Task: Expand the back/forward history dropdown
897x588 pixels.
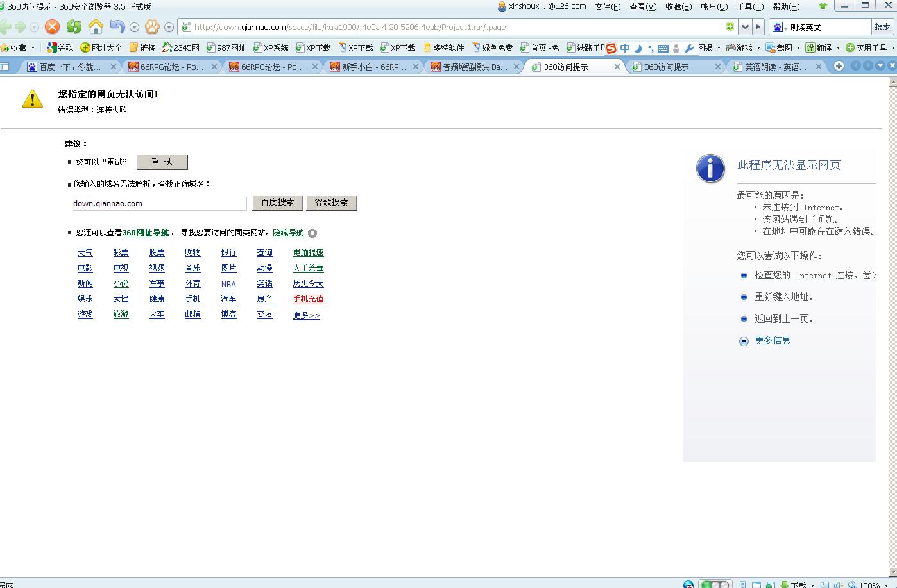Action: coord(35,28)
